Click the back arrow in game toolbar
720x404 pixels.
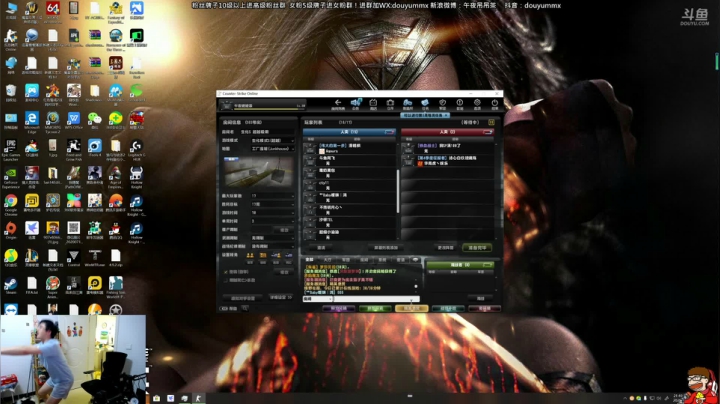tap(338, 103)
